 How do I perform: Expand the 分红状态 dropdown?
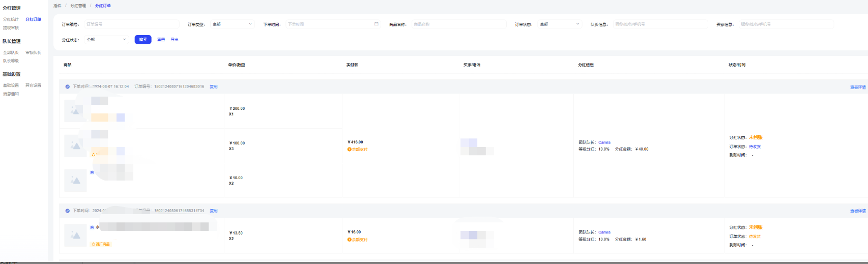click(x=106, y=39)
